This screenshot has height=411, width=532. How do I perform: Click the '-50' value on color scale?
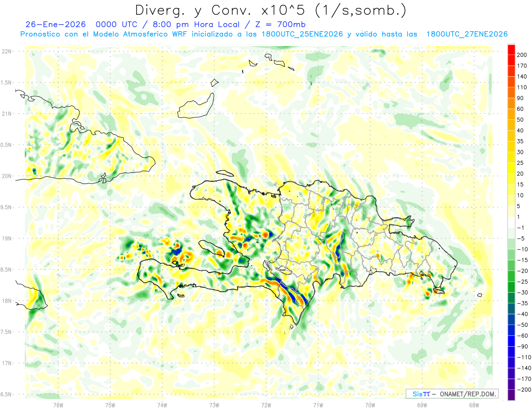click(522, 325)
